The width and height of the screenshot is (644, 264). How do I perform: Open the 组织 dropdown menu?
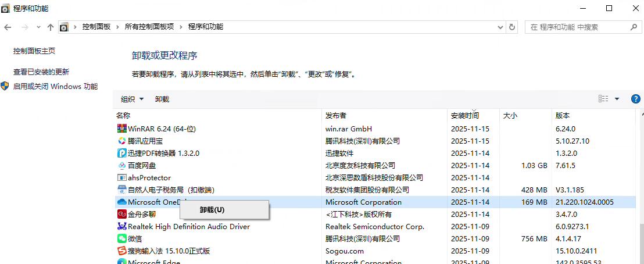pyautogui.click(x=132, y=99)
